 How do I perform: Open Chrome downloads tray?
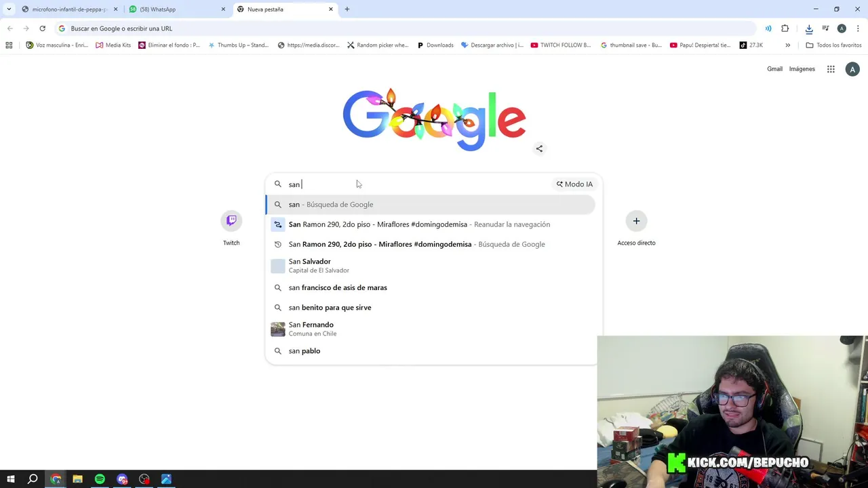tap(809, 28)
